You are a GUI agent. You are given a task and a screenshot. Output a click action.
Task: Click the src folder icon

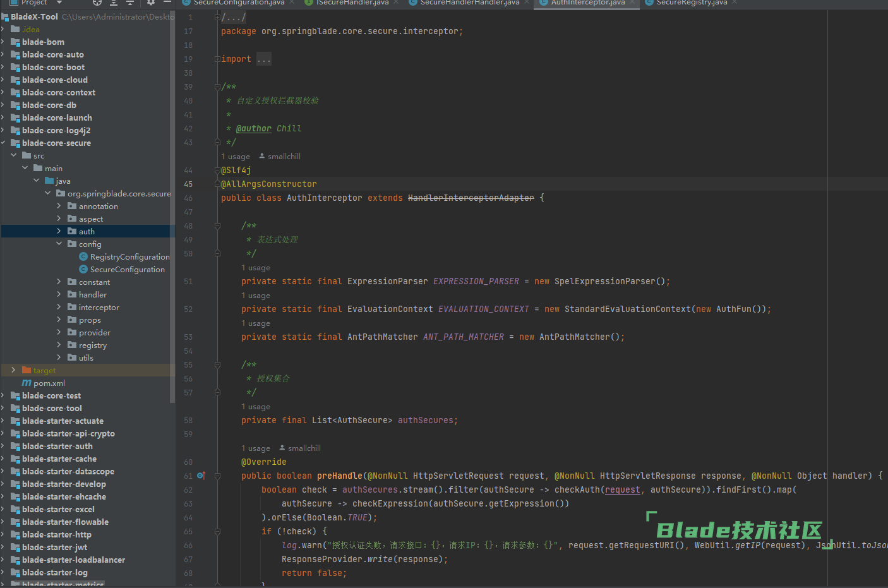tap(27, 155)
